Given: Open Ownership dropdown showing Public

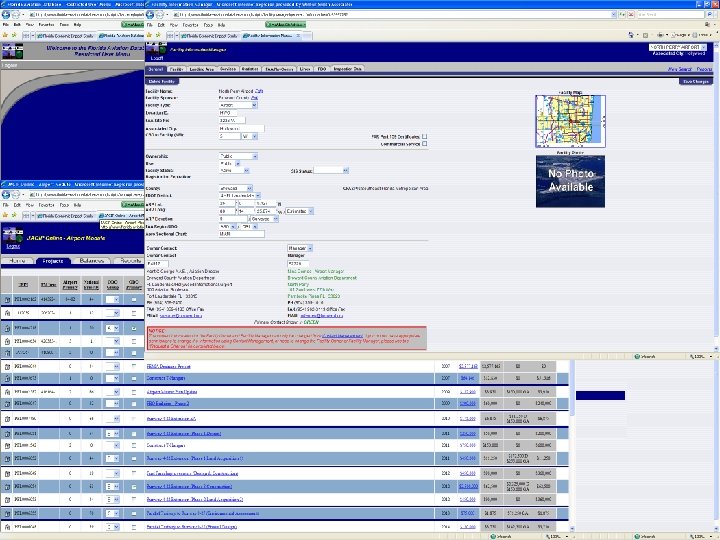Looking at the screenshot, I should 238,156.
